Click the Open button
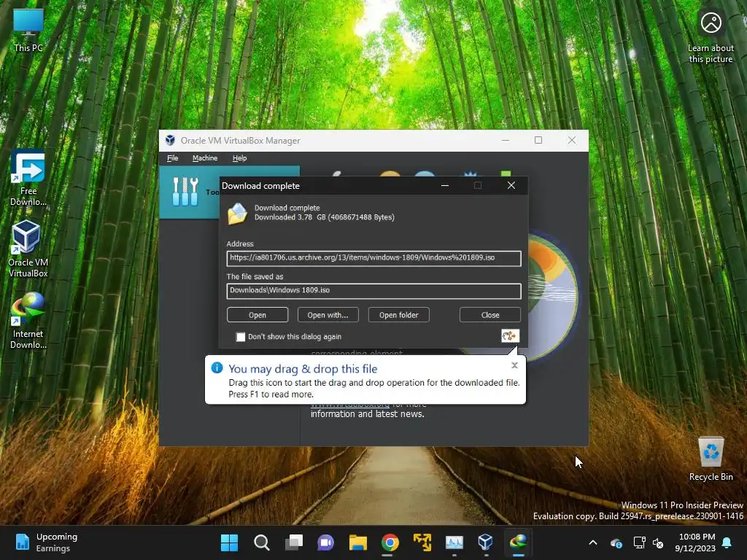The image size is (747, 560). [x=258, y=315]
